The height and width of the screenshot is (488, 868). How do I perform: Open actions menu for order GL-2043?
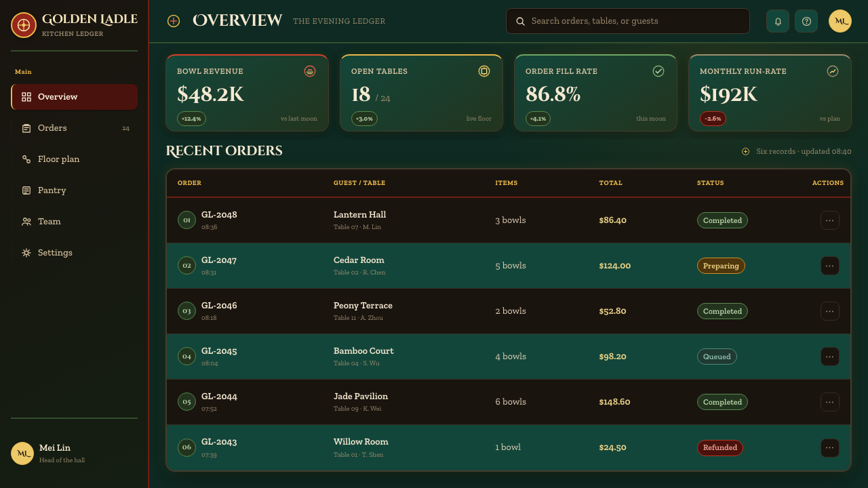pos(830,447)
